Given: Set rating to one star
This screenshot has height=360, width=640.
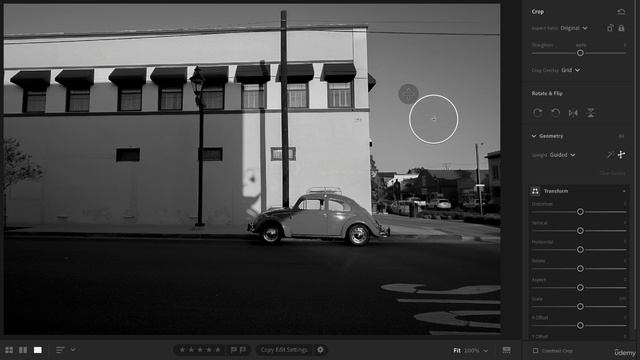Looking at the screenshot, I should (182, 350).
